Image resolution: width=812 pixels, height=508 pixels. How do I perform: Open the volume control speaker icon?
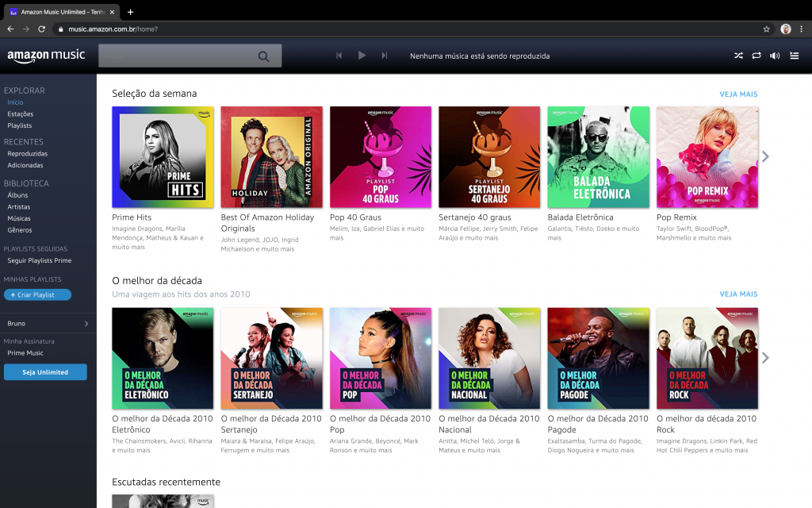(775, 56)
